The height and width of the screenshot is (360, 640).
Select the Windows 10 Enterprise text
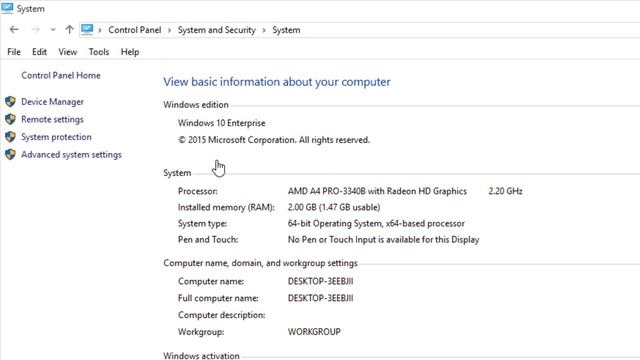(222, 123)
